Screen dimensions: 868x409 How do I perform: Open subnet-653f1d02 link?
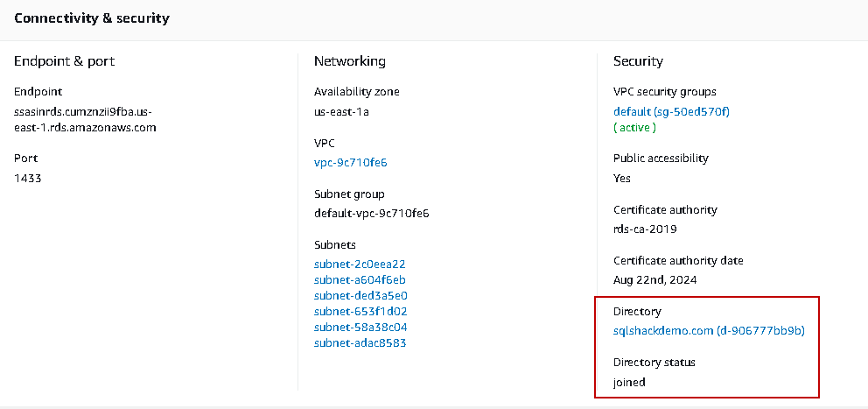360,311
